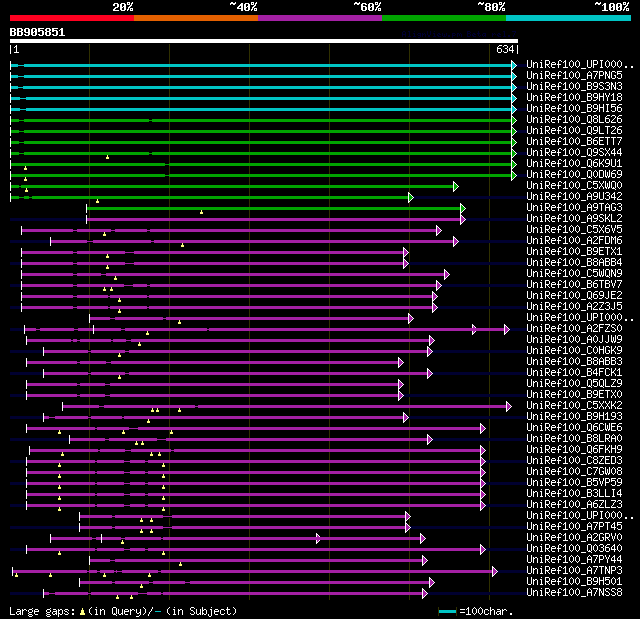The image size is (640, 619).
Task: Click the purple ~60% identity legend segment
Action: 320,18
